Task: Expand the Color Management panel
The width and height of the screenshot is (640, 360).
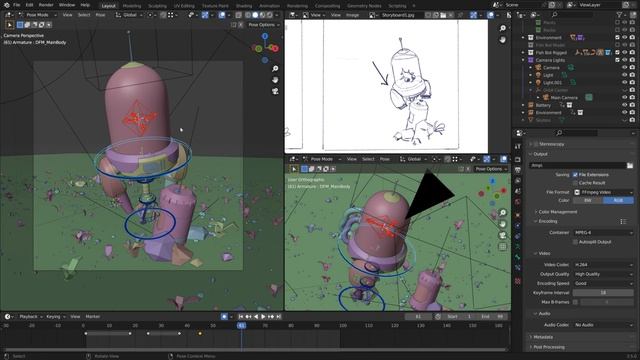Action: [x=558, y=212]
